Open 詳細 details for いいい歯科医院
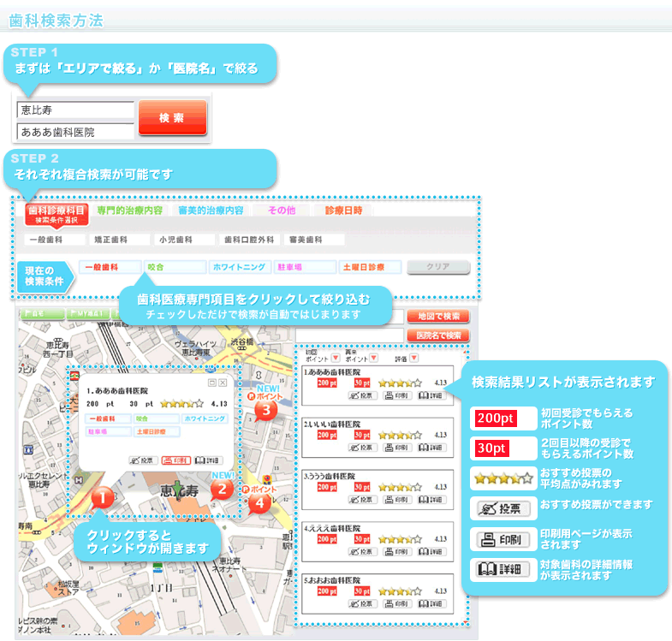This screenshot has height=641, width=672. (432, 448)
